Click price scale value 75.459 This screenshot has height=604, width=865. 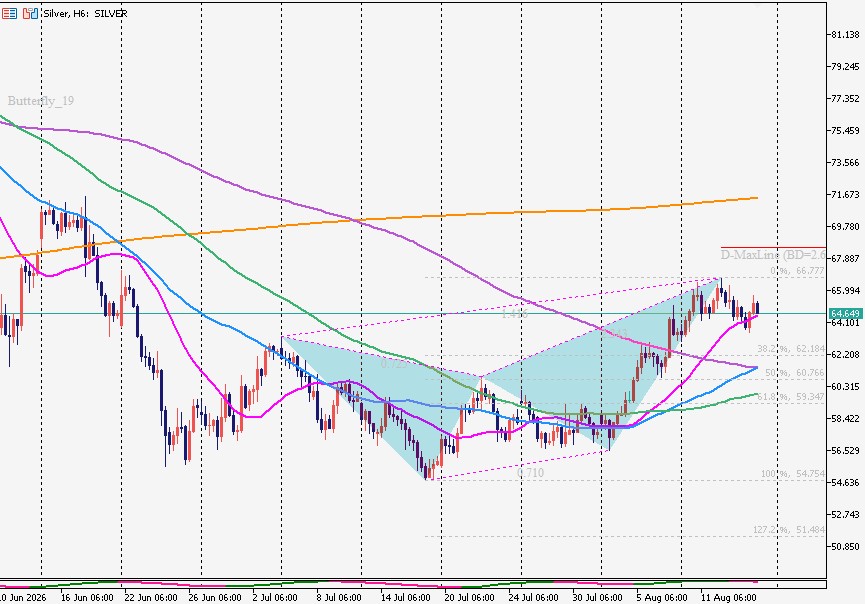click(x=845, y=131)
